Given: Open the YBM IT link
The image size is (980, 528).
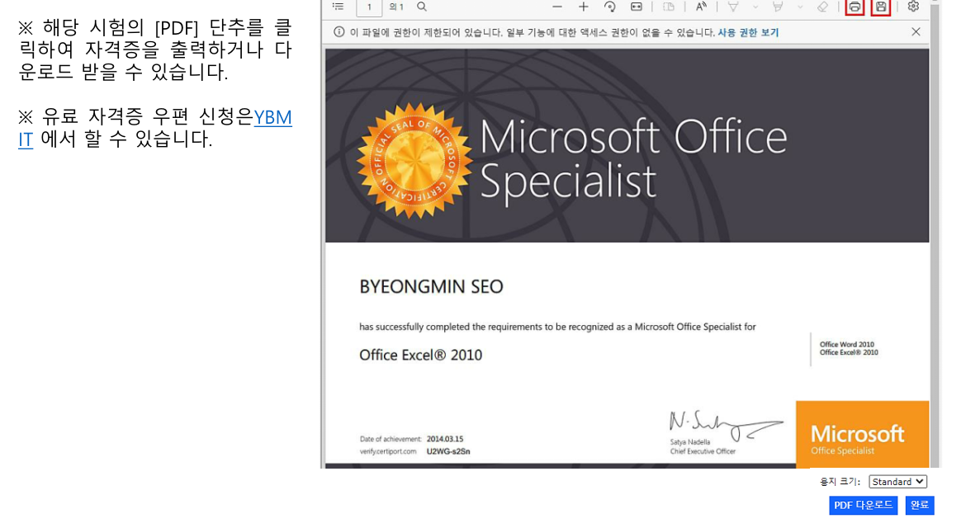Looking at the screenshot, I should click(x=272, y=117).
